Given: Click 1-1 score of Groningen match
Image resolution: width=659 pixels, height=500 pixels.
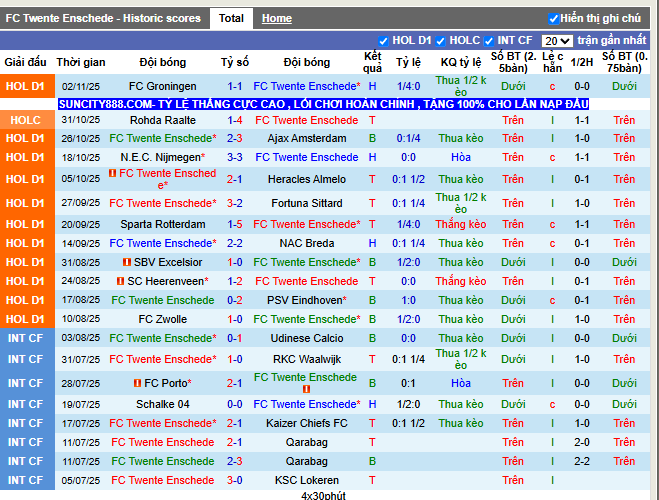Looking at the screenshot, I should 235,86.
